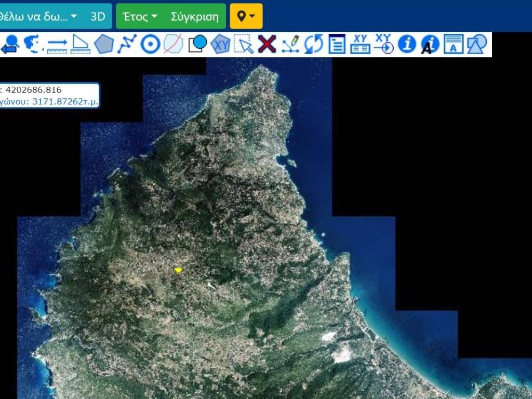This screenshot has height=399, width=532.
Task: Select the polygon from XY coordinates tool
Action: pyautogui.click(x=221, y=44)
